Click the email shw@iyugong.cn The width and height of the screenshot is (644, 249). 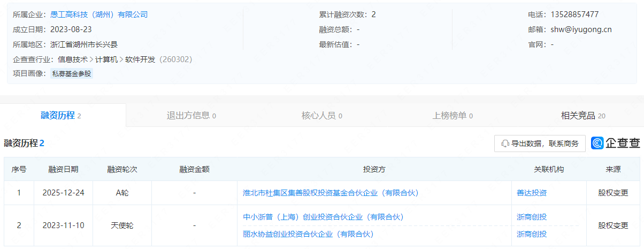pyautogui.click(x=580, y=29)
